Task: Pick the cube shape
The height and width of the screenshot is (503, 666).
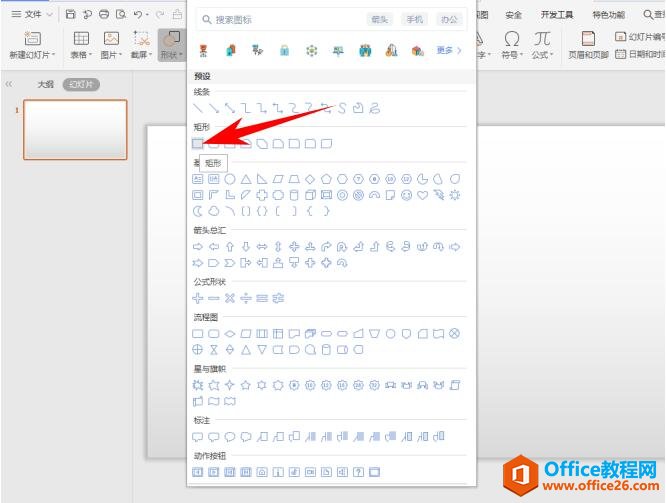Action: (310, 195)
